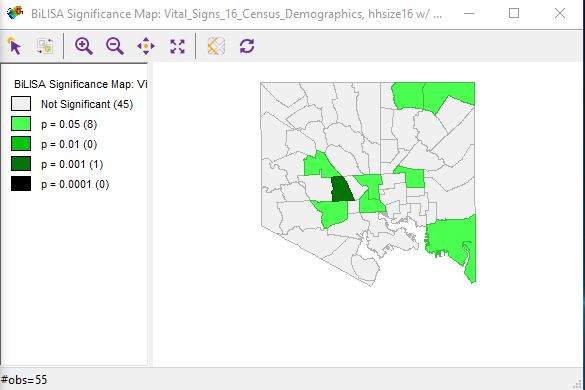585x390 pixels.
Task: Toggle the basemap icon in toolbar
Action: click(216, 46)
